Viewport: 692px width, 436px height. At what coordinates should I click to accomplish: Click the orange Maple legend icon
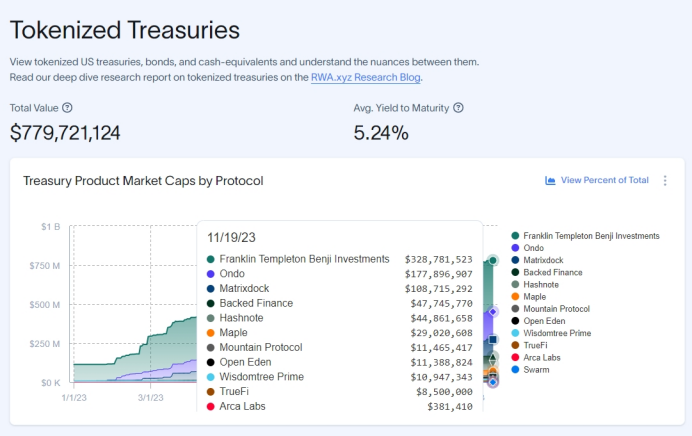[x=514, y=296]
